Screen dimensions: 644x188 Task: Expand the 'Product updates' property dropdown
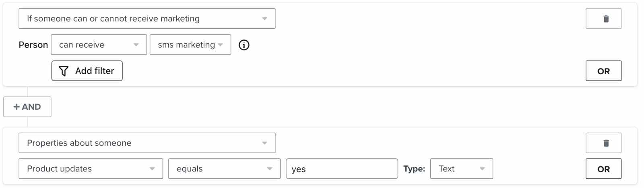click(91, 169)
